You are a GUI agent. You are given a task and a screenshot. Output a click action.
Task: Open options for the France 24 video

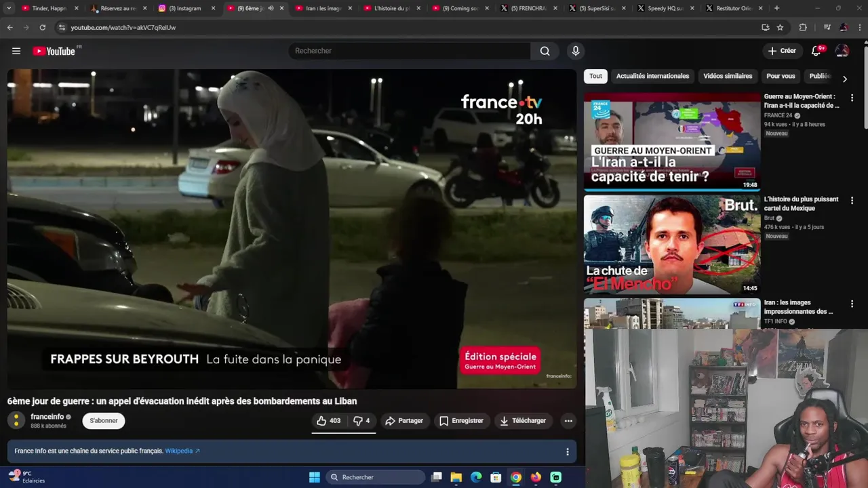pyautogui.click(x=852, y=98)
